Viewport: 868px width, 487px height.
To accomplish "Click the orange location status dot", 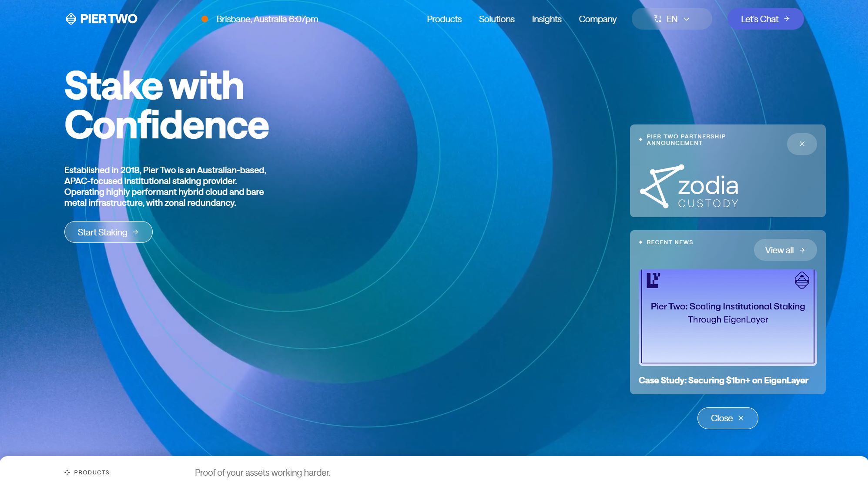I will (x=204, y=19).
